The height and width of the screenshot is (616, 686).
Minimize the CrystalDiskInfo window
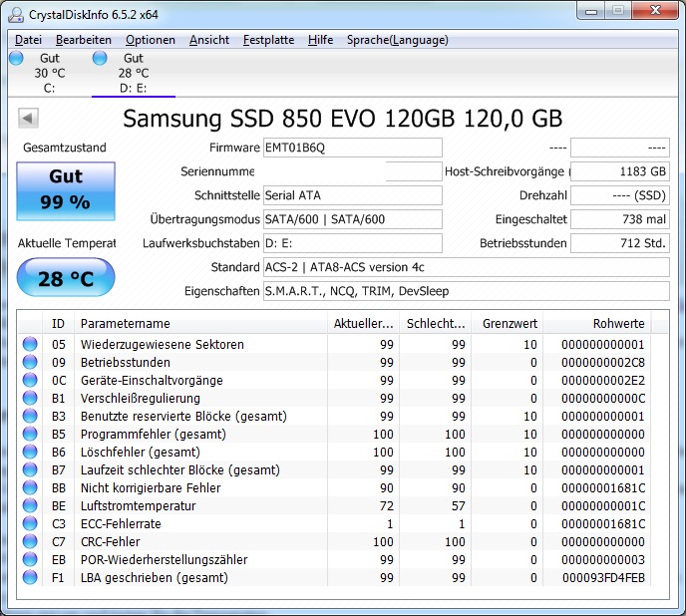(x=591, y=11)
